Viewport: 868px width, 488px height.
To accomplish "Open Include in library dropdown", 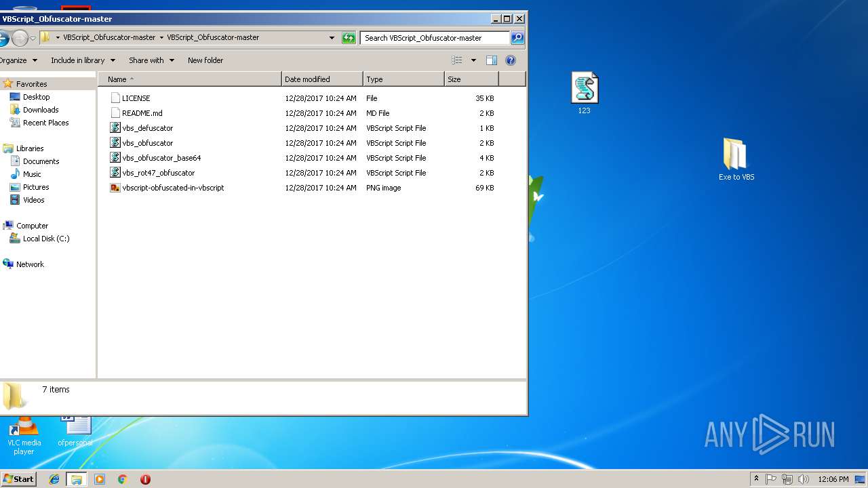I will [x=83, y=60].
